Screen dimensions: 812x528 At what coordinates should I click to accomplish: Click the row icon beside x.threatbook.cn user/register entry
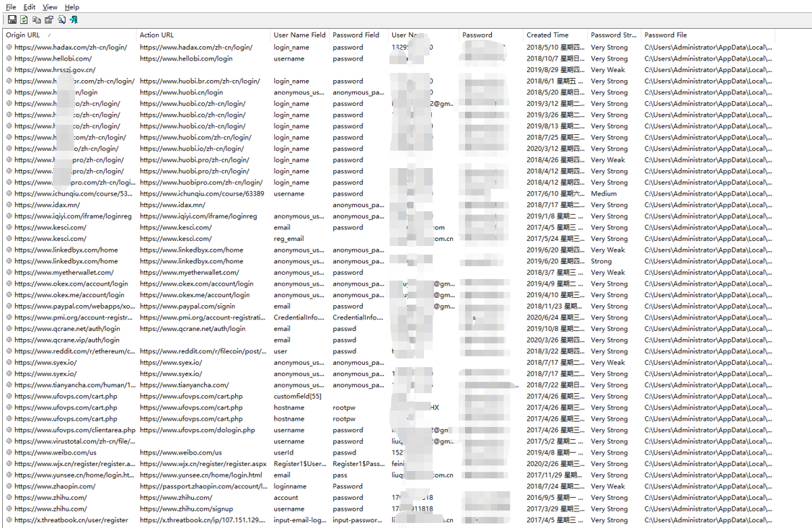coord(9,520)
